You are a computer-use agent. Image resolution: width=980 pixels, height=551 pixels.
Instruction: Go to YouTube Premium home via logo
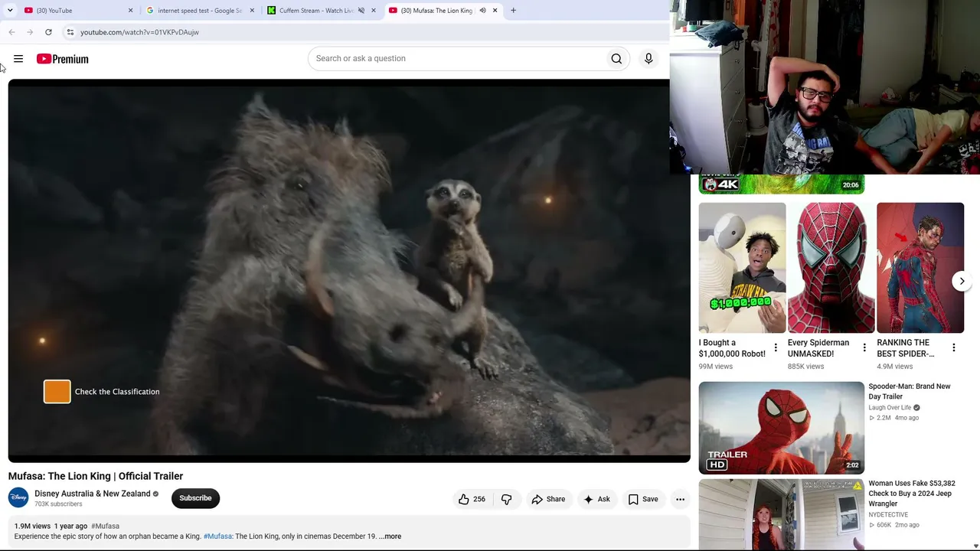62,59
